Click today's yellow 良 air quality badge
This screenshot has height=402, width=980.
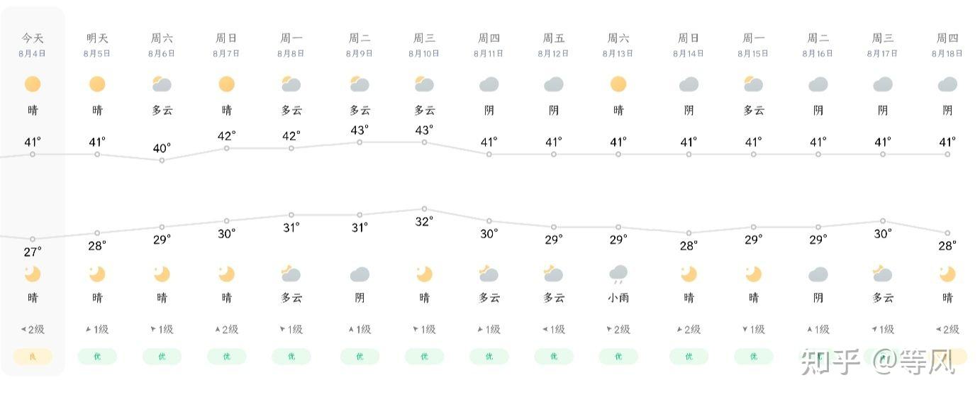33,357
